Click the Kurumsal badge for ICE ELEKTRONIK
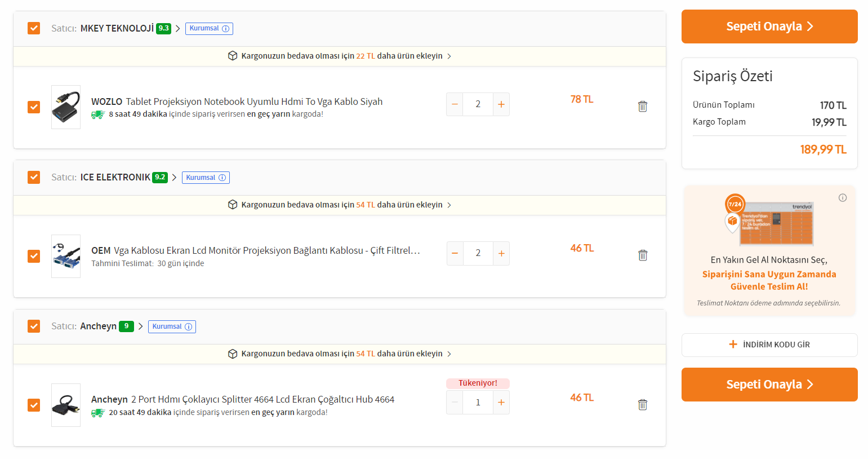The image size is (868, 459). pos(206,178)
